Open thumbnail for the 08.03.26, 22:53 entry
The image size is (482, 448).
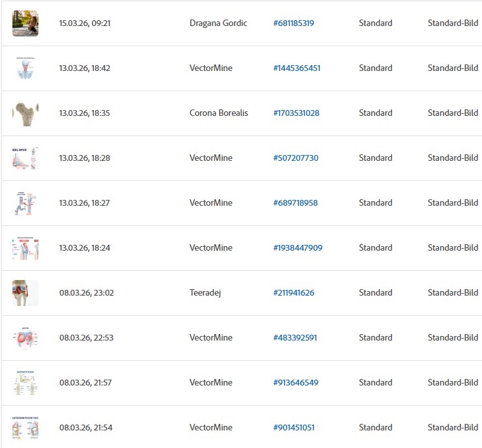(25, 338)
